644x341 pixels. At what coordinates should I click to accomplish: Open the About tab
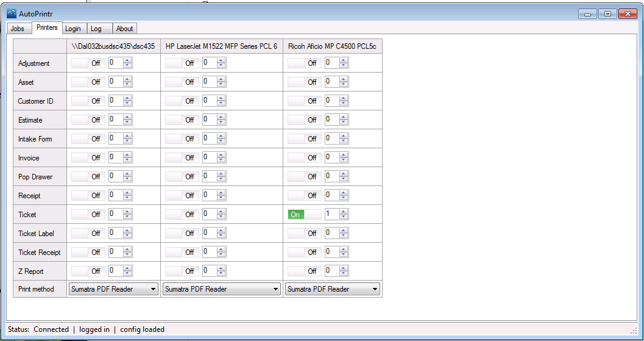click(124, 29)
